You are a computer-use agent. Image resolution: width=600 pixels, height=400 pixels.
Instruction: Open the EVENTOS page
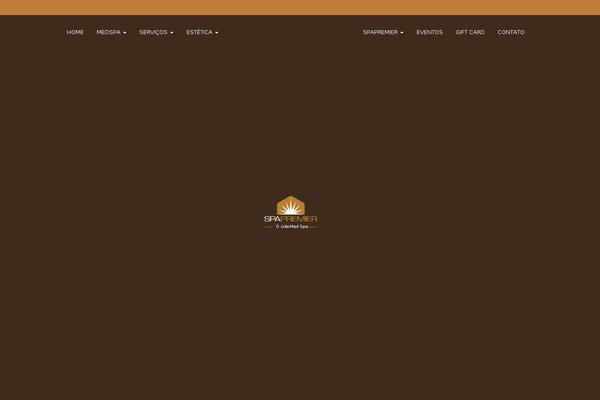[x=429, y=32]
